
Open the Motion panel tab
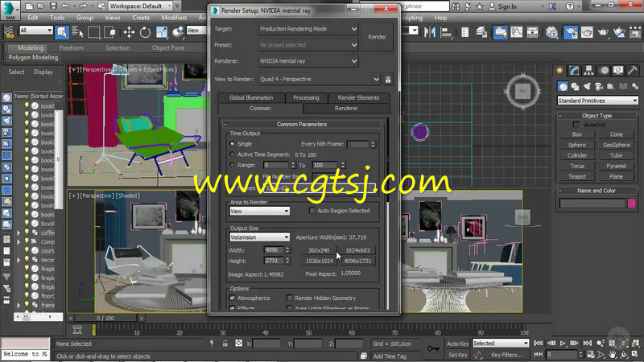(604, 71)
